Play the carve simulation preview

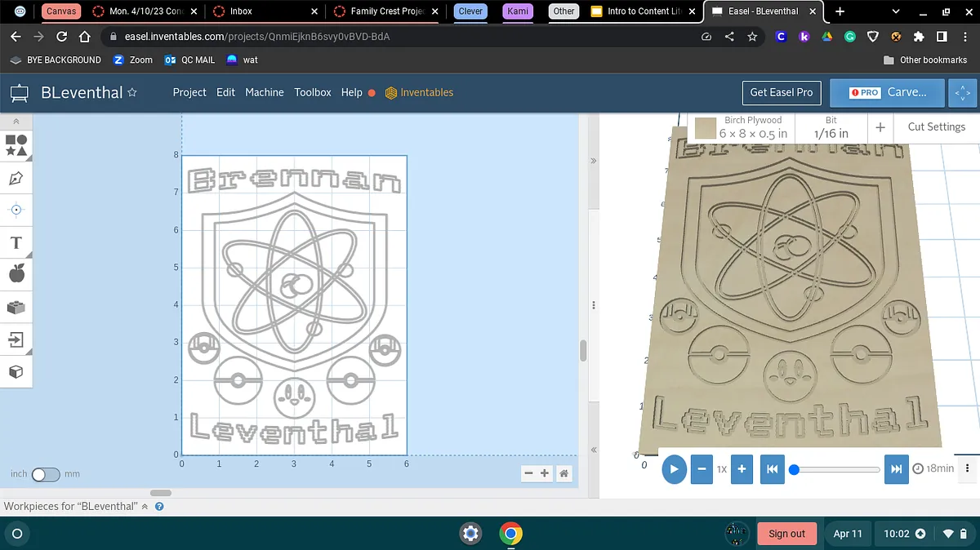(674, 469)
